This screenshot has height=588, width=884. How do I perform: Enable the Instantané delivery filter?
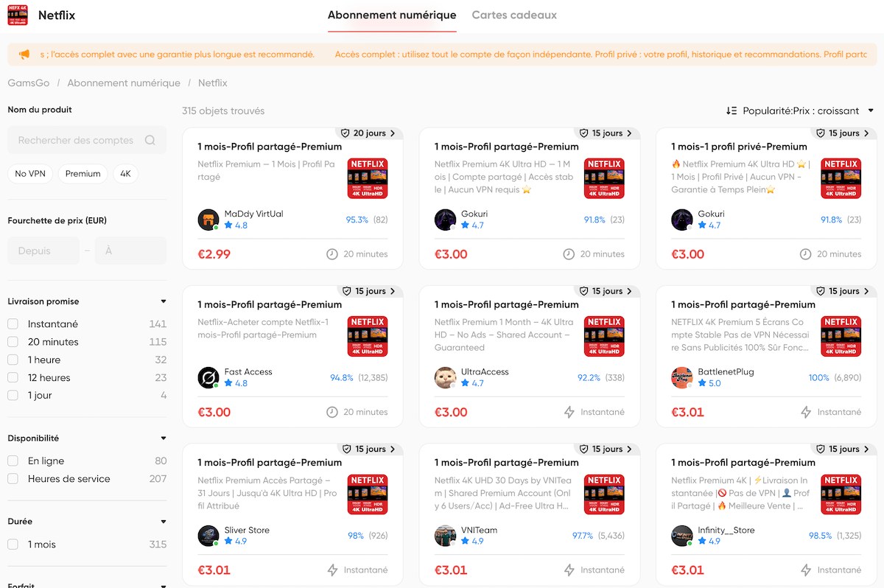click(13, 324)
